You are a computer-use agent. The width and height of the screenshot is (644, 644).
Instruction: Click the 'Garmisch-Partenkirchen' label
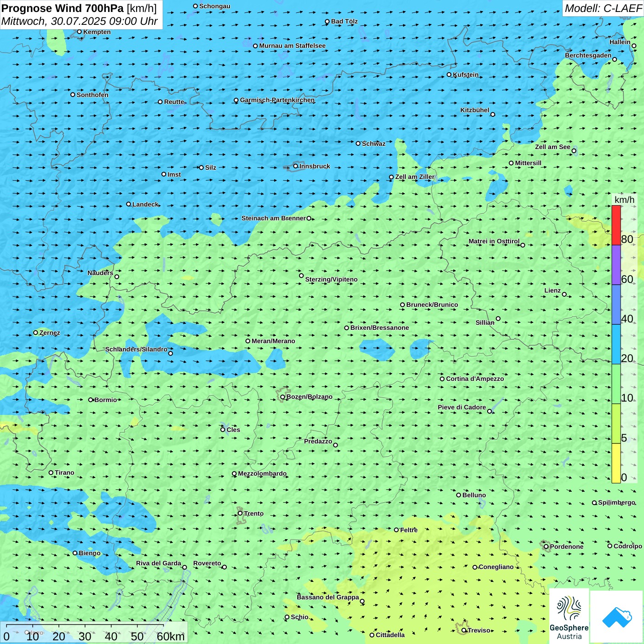click(x=277, y=100)
